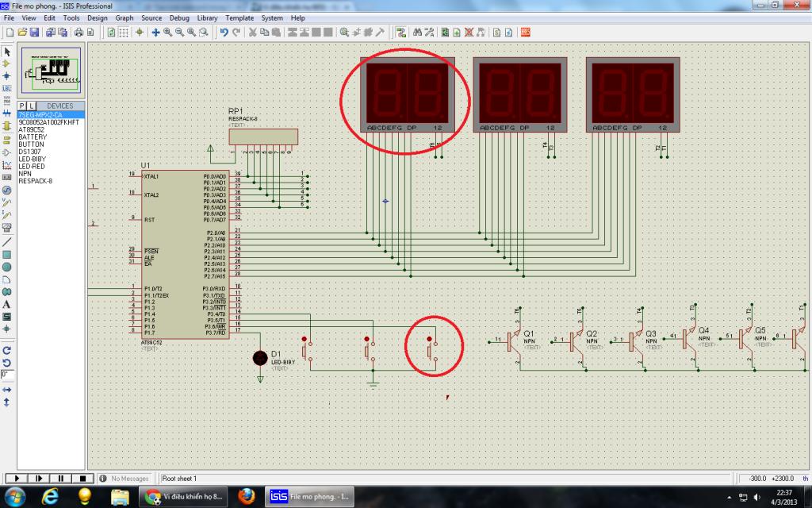Select the Component mode tool in sidebar
The height and width of the screenshot is (508, 812).
coord(7,63)
